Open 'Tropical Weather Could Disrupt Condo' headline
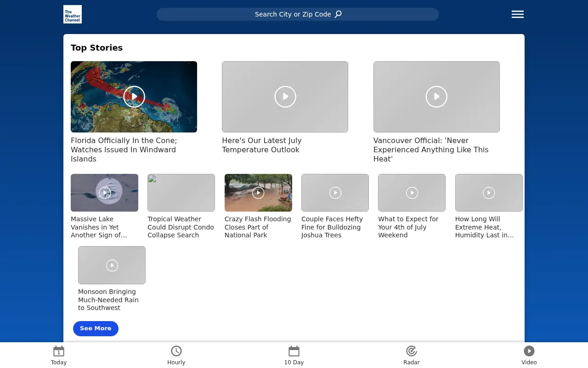 point(181,227)
